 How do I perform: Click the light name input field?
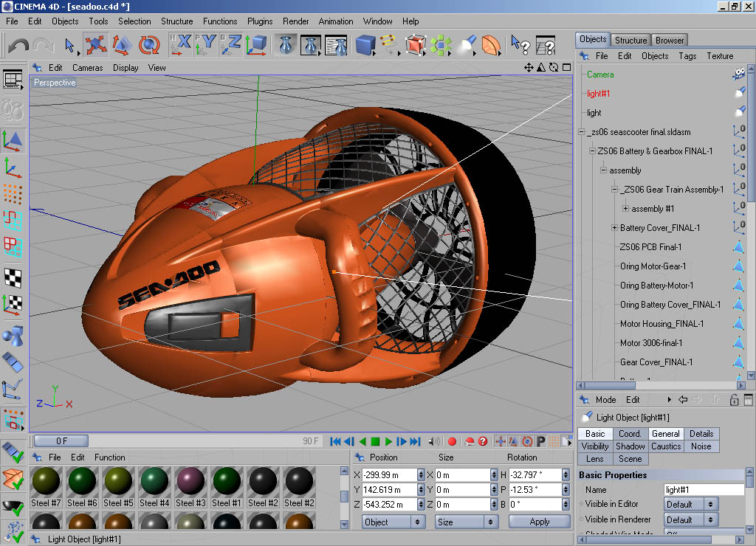coord(704,489)
